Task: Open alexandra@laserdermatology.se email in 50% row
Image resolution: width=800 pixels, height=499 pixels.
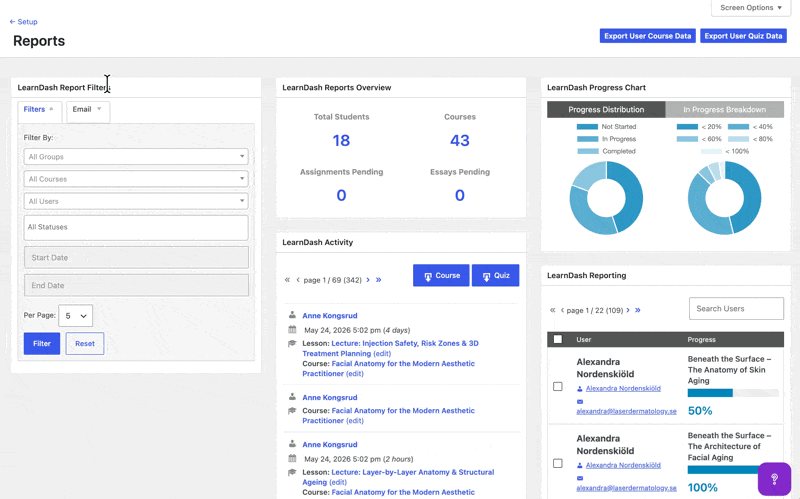Action: click(x=627, y=411)
